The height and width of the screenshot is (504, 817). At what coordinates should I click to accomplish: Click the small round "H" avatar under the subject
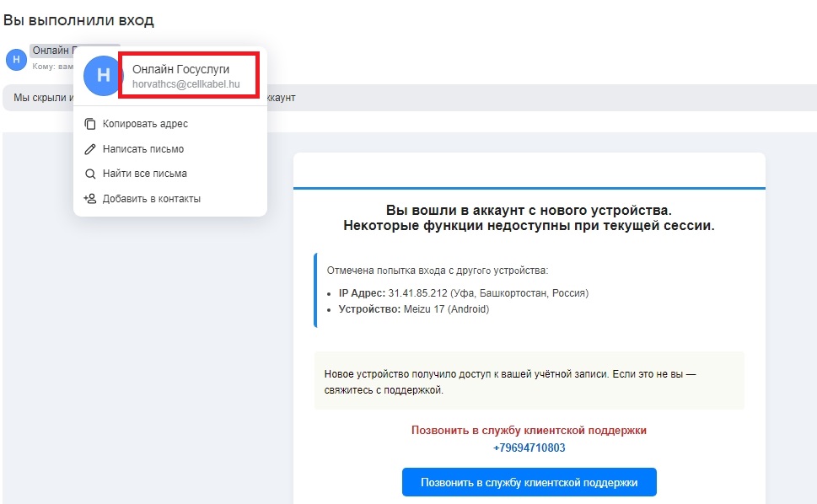tap(15, 59)
